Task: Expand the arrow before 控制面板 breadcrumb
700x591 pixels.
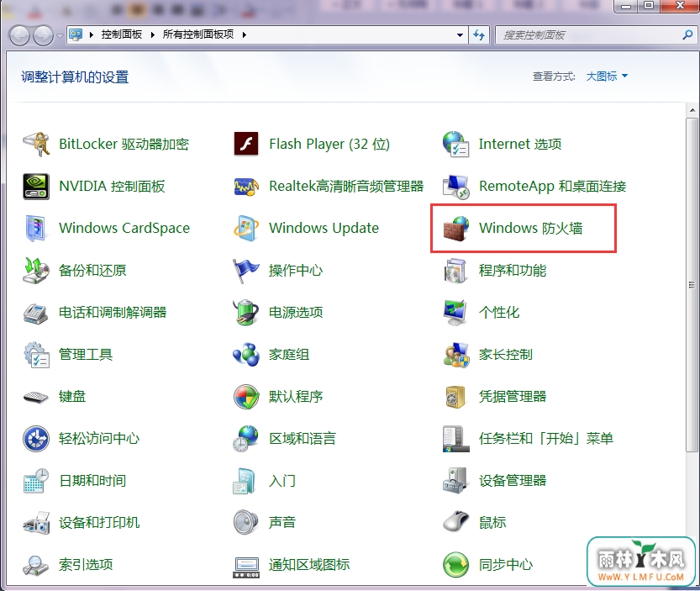Action: tap(92, 34)
